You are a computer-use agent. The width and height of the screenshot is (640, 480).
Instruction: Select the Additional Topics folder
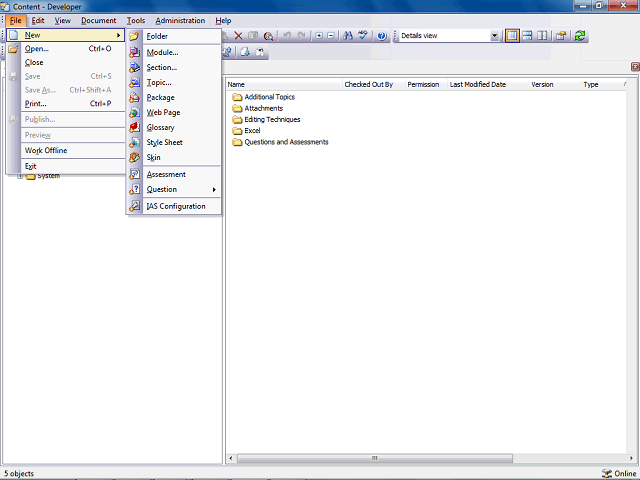[x=264, y=97]
